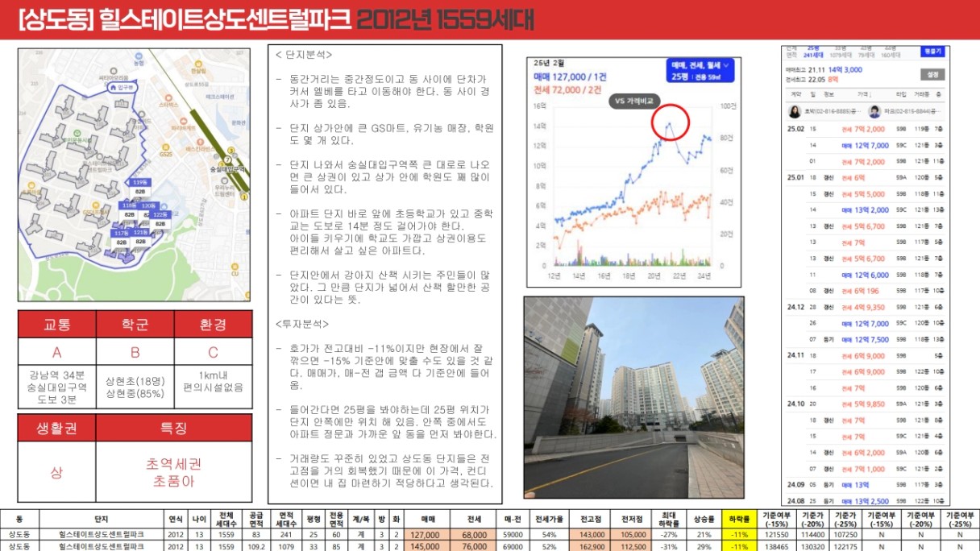Click the <투자분석> heading in the notes
980x551 pixels.
tap(303, 324)
